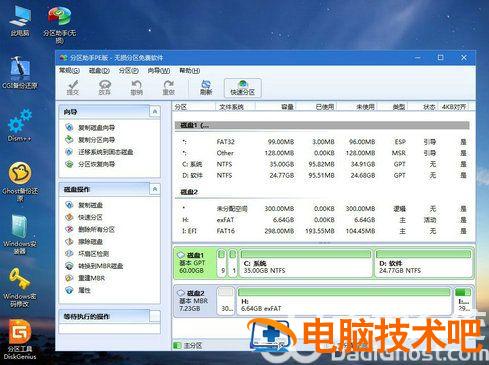Select C: 系统 35.00GB block in disk map

coord(306,263)
